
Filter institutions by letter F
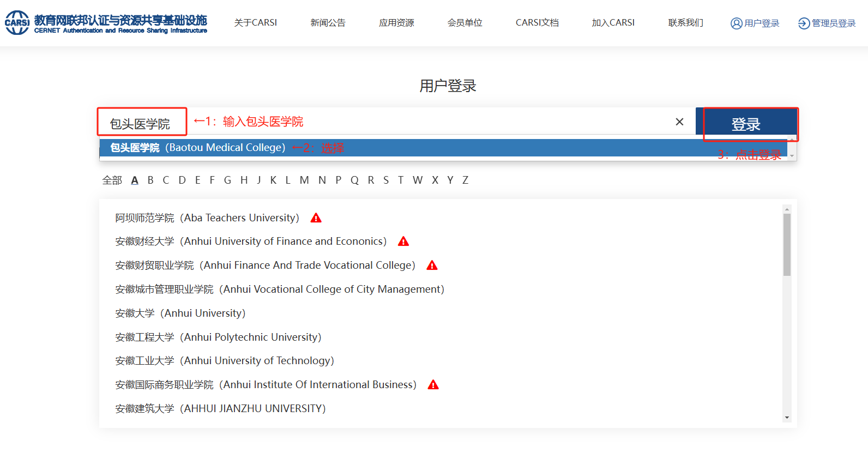(x=212, y=180)
